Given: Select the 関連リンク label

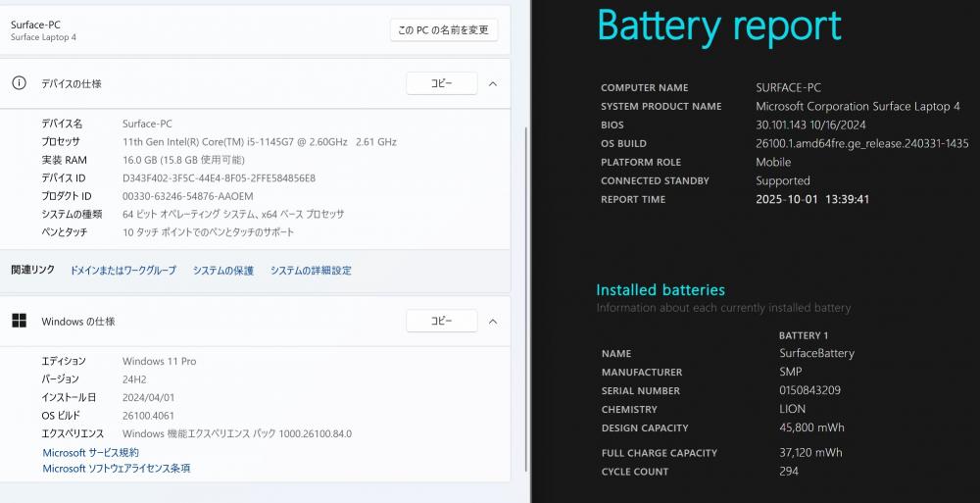Looking at the screenshot, I should point(33,270).
